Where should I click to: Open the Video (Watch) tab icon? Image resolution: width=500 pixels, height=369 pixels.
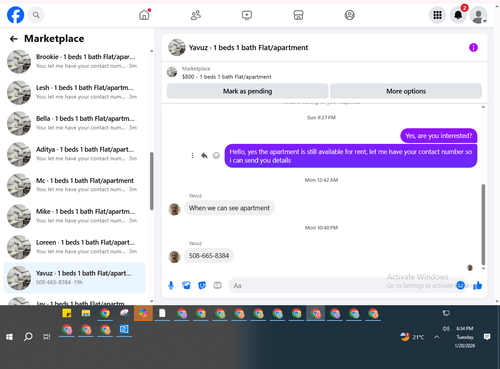coord(247,15)
